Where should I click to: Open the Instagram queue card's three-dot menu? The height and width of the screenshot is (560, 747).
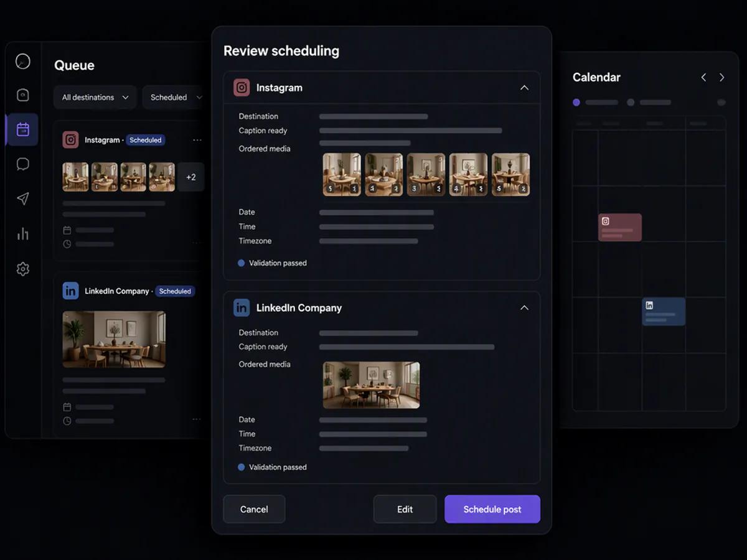coord(197,140)
